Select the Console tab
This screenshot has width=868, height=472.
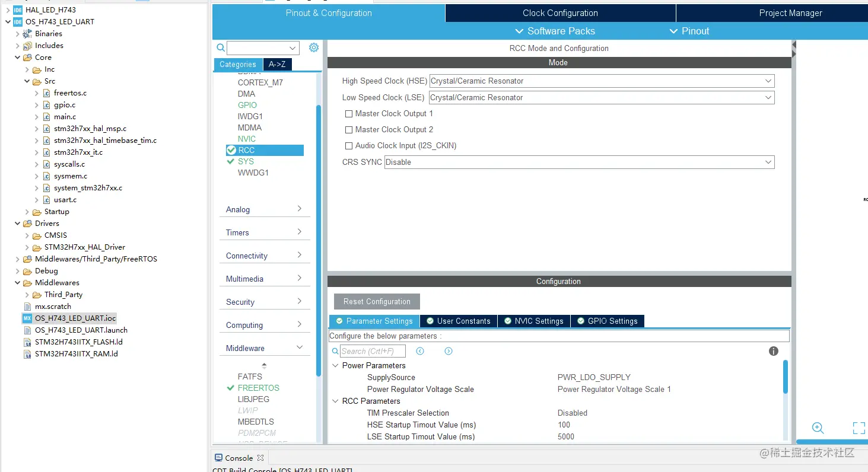click(240, 458)
